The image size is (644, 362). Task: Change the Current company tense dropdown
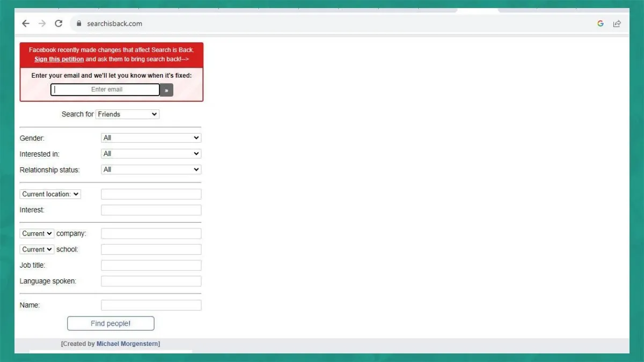(x=37, y=234)
